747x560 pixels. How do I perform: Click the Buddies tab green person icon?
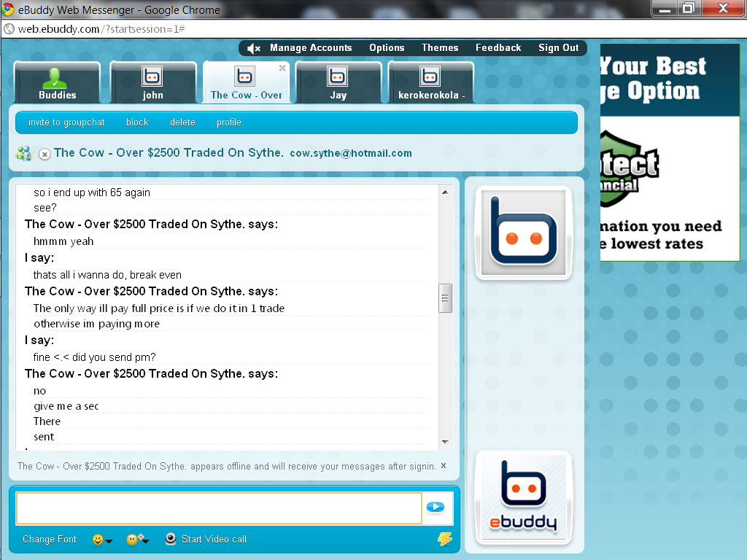55,77
